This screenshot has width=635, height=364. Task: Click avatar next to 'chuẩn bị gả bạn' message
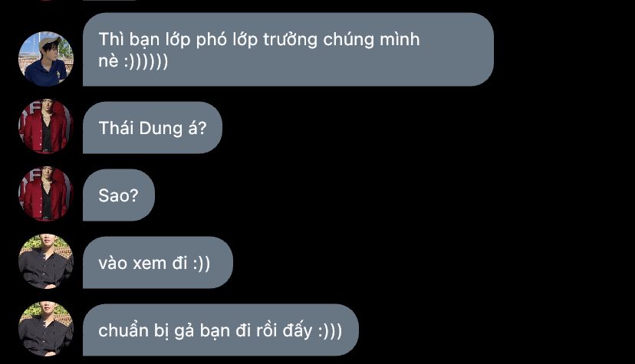pos(46,329)
